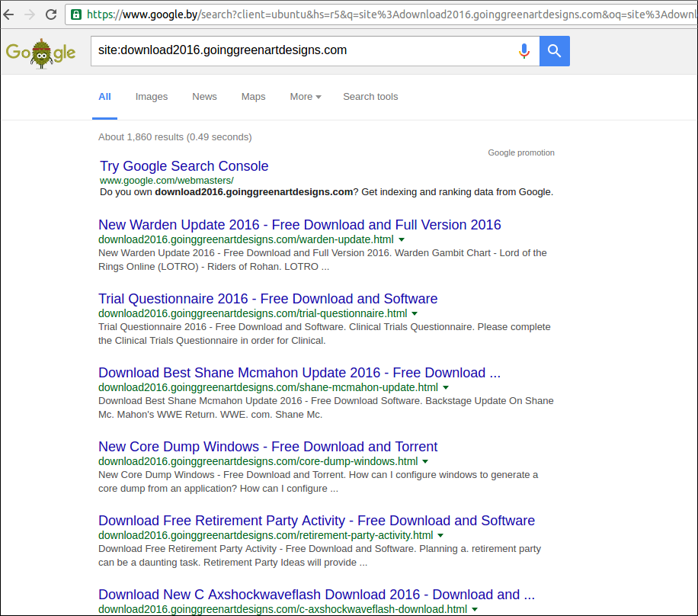This screenshot has width=698, height=616.
Task: Open Search tools options
Action: (x=370, y=97)
